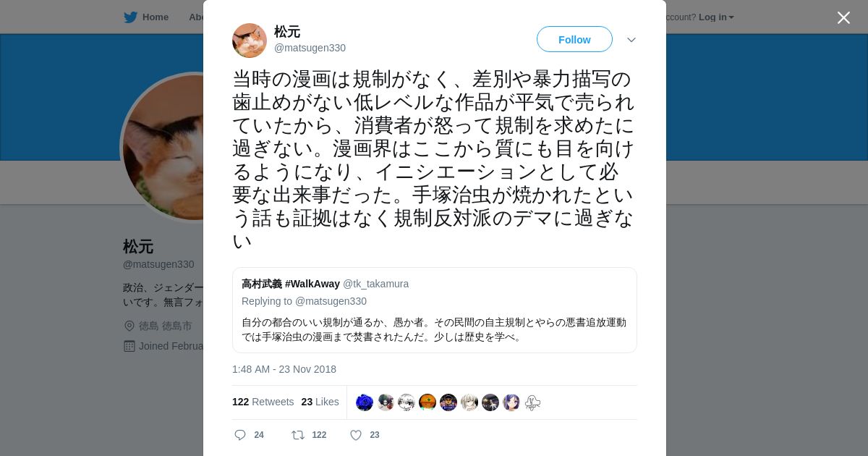Open the blue rose liker avatar
The height and width of the screenshot is (456, 868).
coord(365,402)
